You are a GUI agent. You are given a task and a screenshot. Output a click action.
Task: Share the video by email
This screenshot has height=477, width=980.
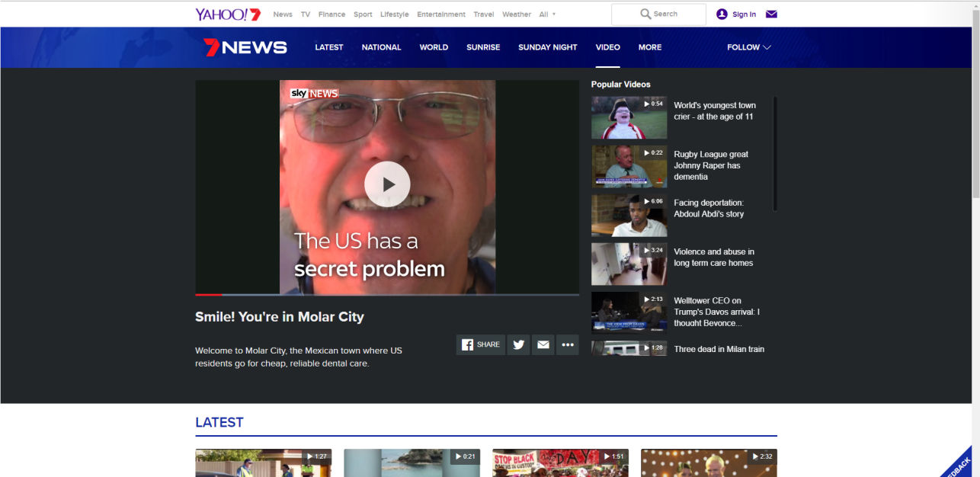543,344
